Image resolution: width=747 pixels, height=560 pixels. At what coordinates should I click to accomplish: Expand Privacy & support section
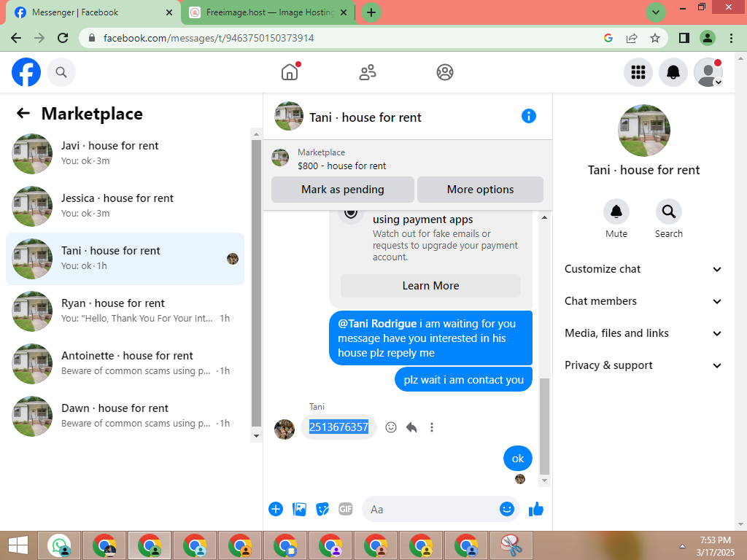[x=643, y=365]
